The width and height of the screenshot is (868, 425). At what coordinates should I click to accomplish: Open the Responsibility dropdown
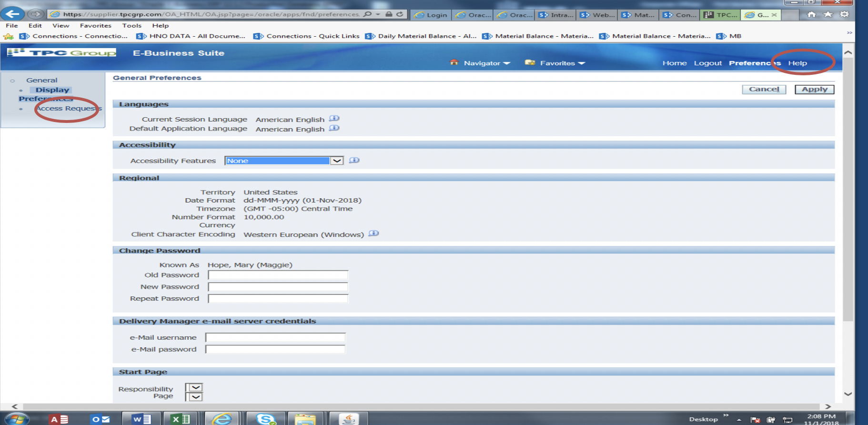(x=194, y=388)
